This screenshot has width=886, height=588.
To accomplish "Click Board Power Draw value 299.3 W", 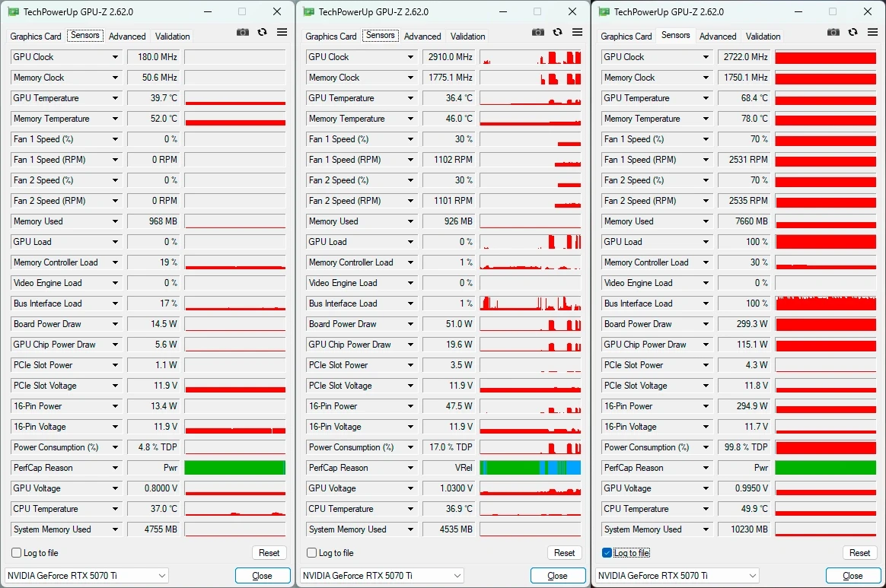I will [744, 324].
